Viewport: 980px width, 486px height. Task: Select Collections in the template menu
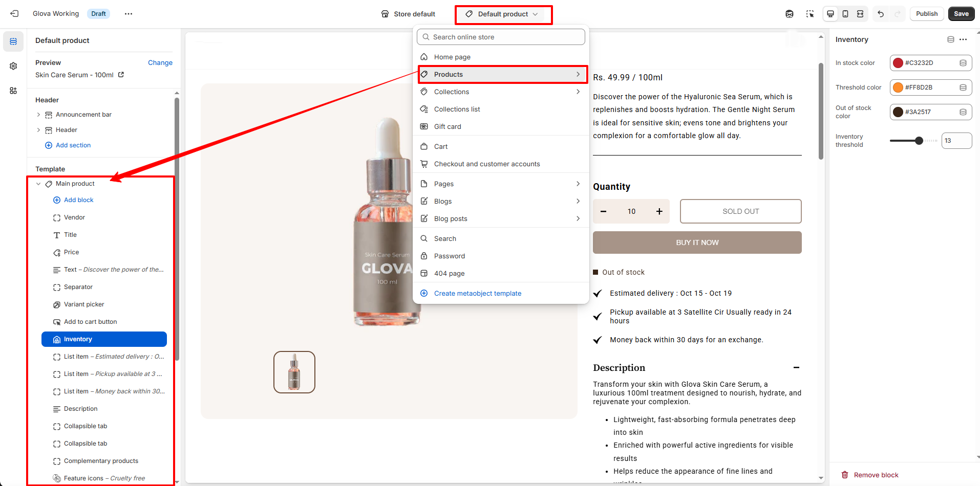(452, 92)
